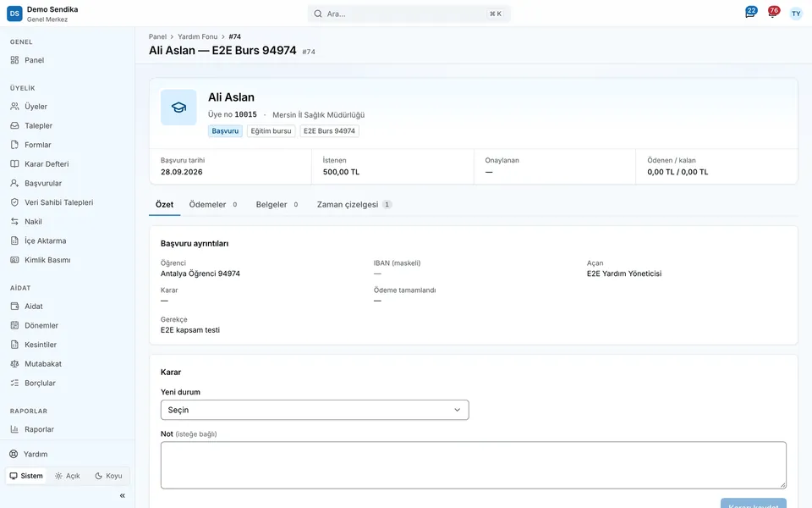Go to Yardım Fonu breadcrumb link

pos(197,36)
